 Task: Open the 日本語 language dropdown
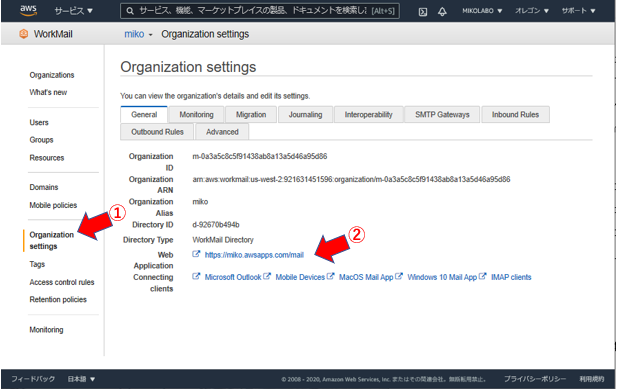tap(81, 379)
